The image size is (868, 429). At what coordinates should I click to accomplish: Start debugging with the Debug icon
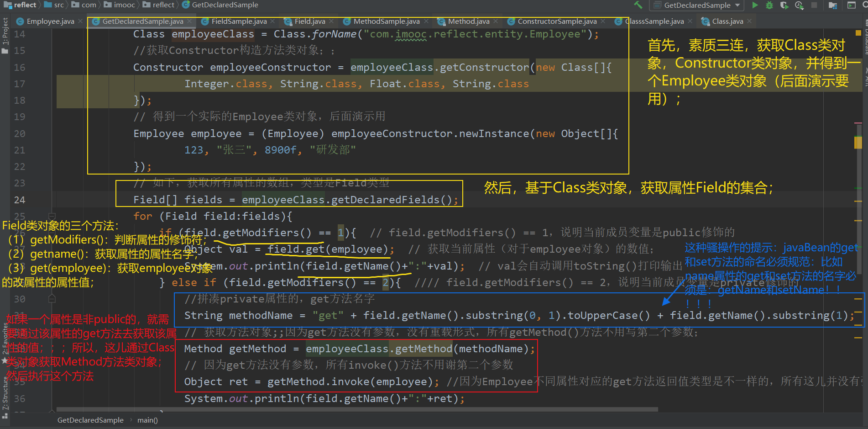[x=769, y=5]
